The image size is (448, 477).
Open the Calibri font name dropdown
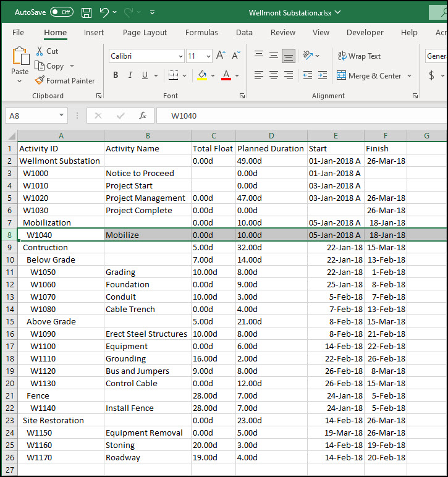click(x=180, y=56)
